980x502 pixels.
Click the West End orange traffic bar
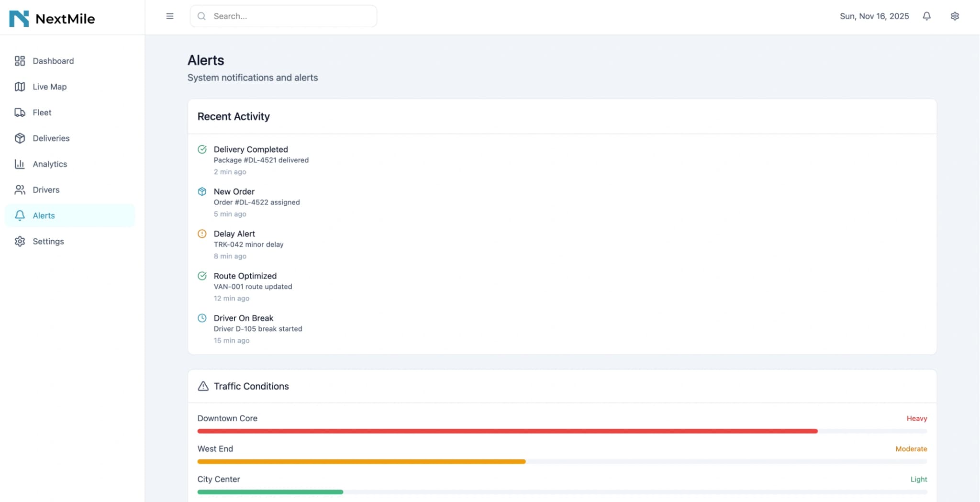(x=361, y=462)
